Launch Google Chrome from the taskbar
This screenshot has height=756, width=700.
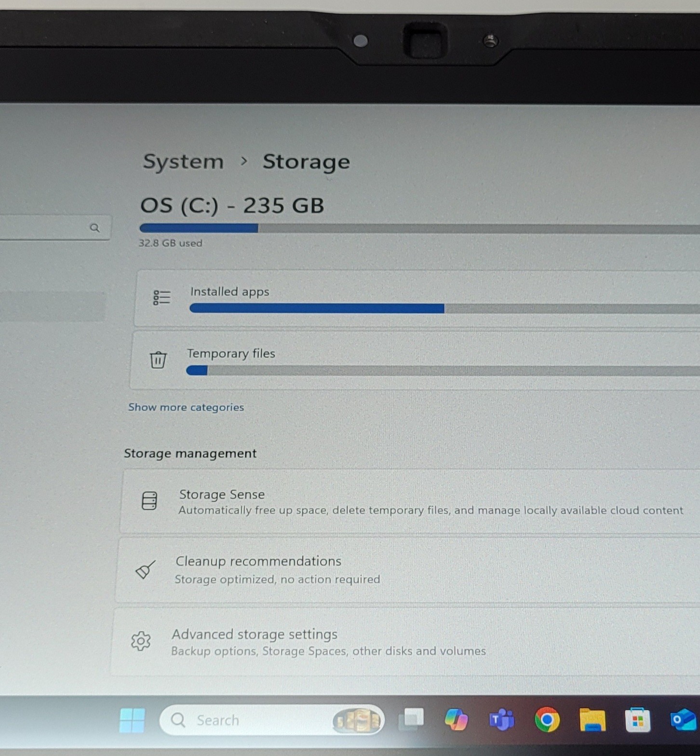point(547,720)
